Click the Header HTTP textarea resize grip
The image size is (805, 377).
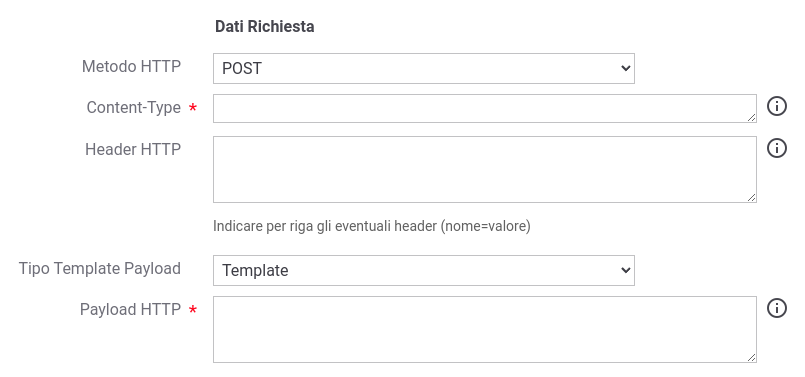coord(751,197)
